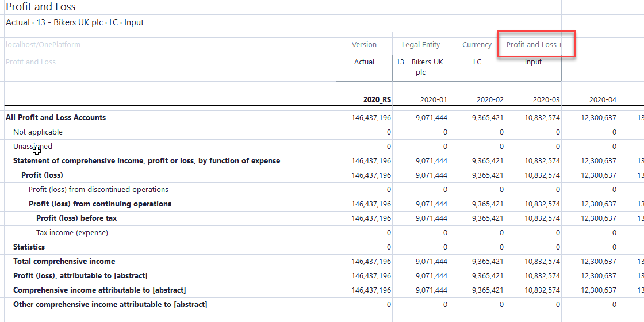The height and width of the screenshot is (322, 644).
Task: Click the Profit (loss) before tax row
Action: (x=76, y=218)
